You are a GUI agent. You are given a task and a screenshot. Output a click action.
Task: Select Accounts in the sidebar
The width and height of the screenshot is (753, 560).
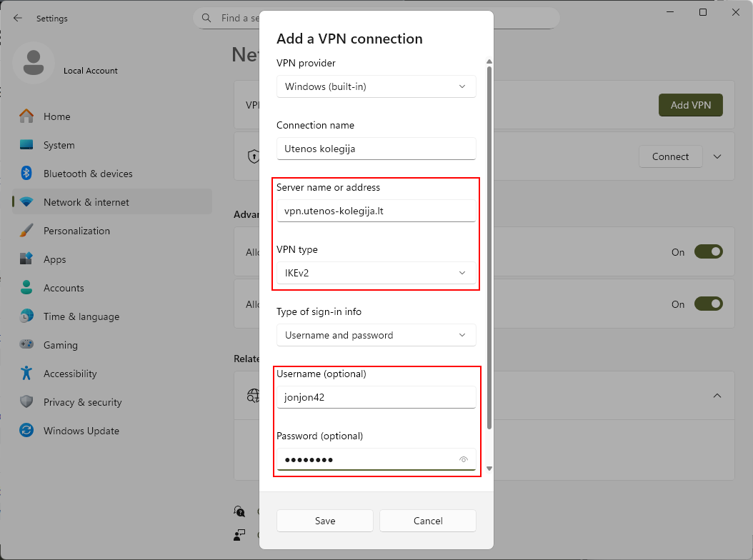pyautogui.click(x=64, y=288)
